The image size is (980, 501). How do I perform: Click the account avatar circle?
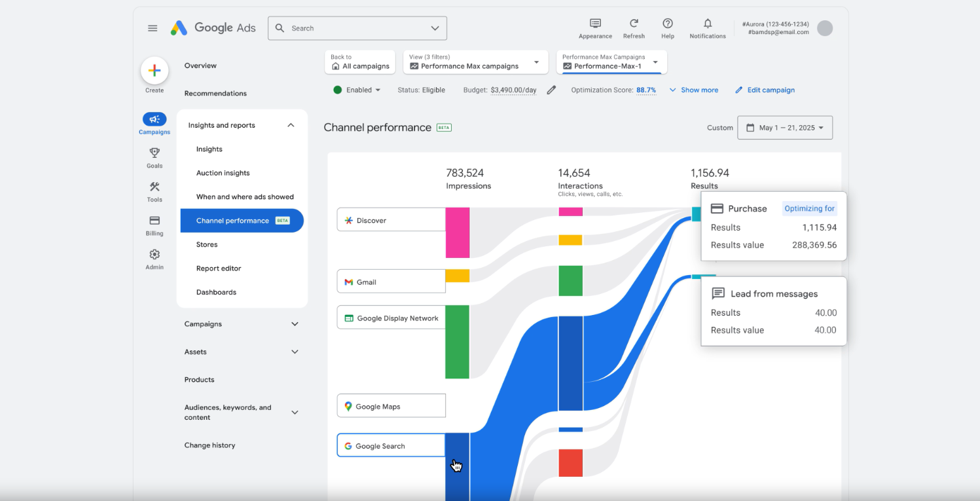point(825,28)
